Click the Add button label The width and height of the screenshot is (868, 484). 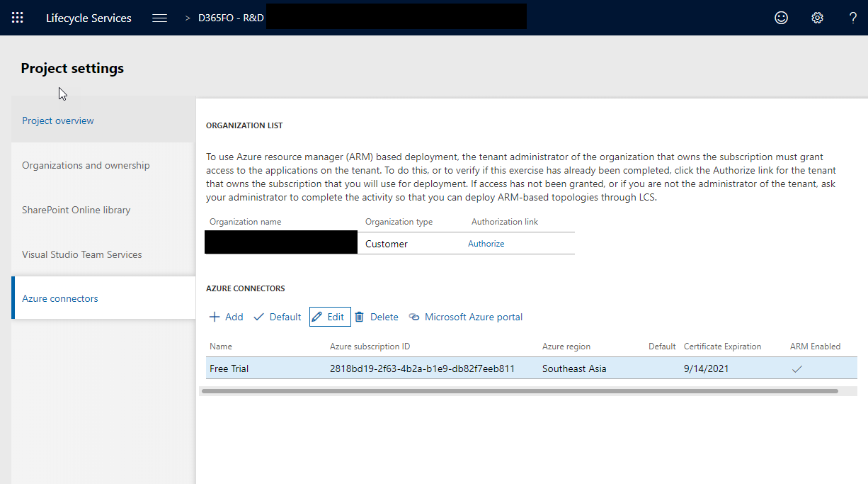[x=234, y=317]
